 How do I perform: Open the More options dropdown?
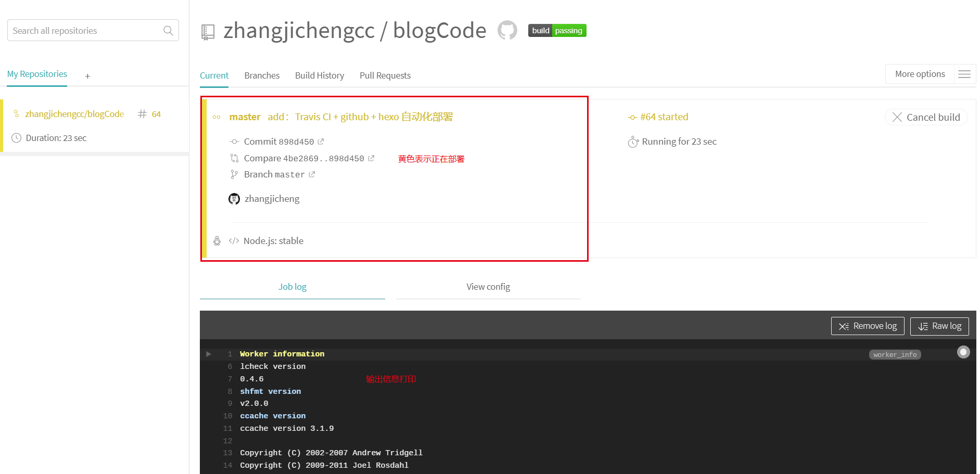(x=920, y=74)
